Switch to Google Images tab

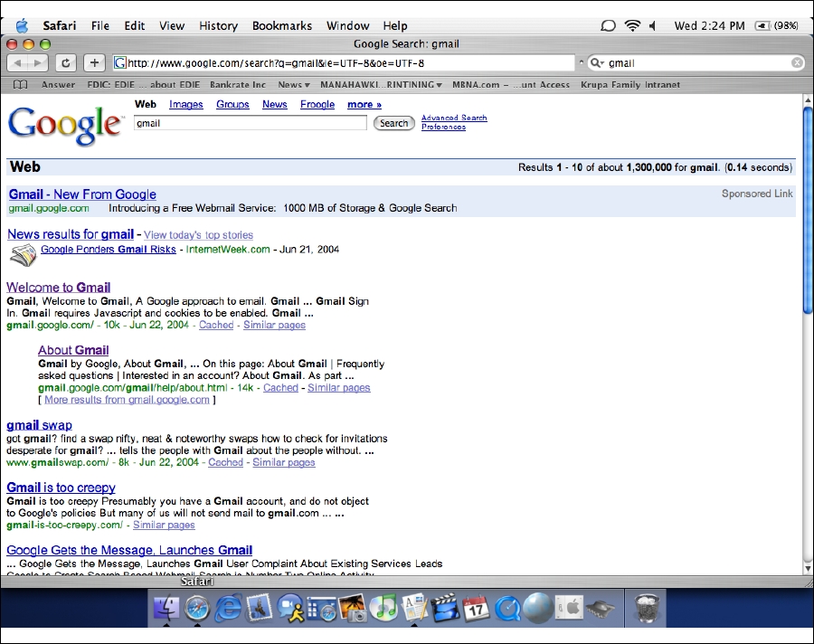[185, 104]
